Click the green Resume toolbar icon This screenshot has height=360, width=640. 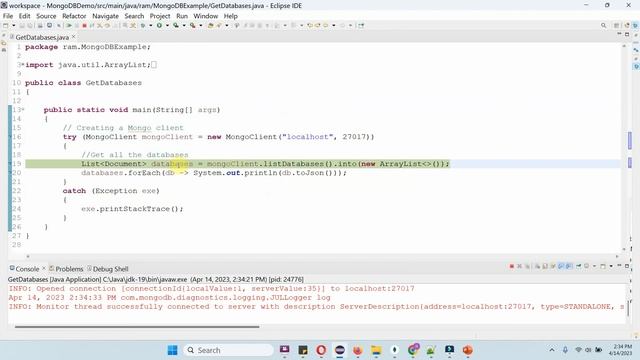click(x=69, y=25)
